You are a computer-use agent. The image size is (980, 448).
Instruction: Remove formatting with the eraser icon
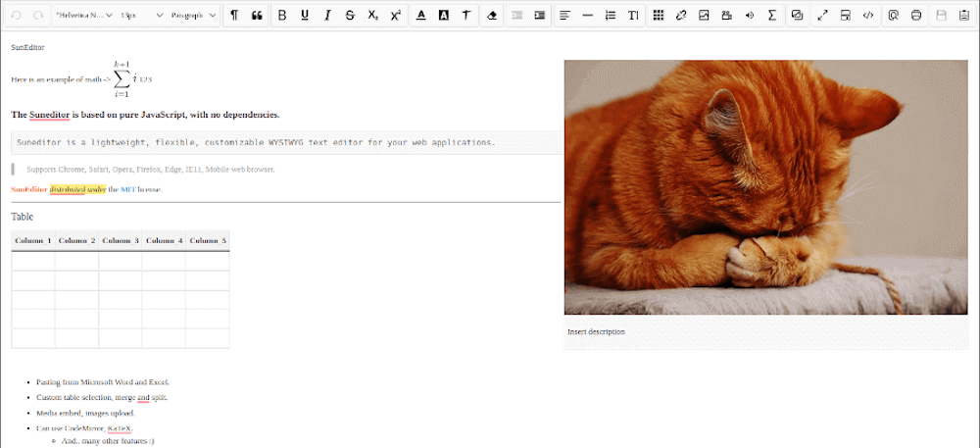coord(492,16)
